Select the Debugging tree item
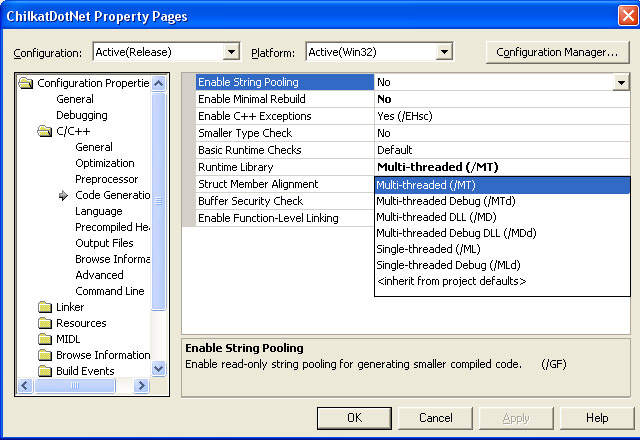This screenshot has height=440, width=640. coord(82,115)
